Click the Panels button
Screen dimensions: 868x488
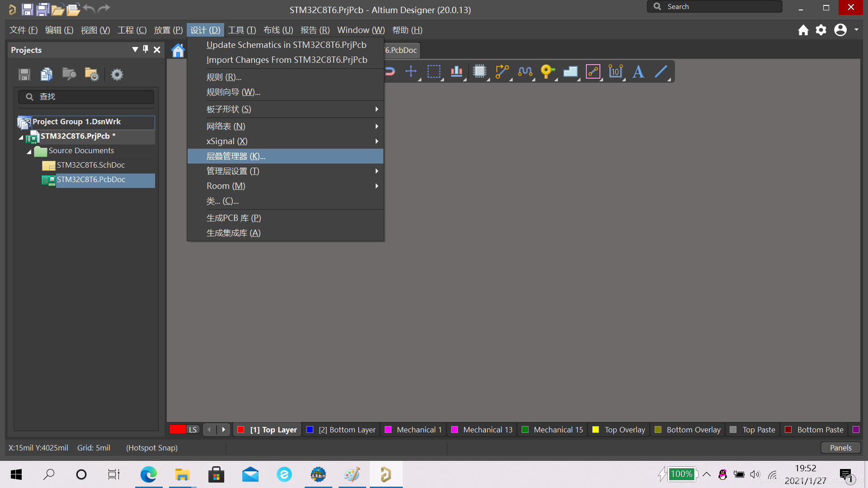click(840, 448)
